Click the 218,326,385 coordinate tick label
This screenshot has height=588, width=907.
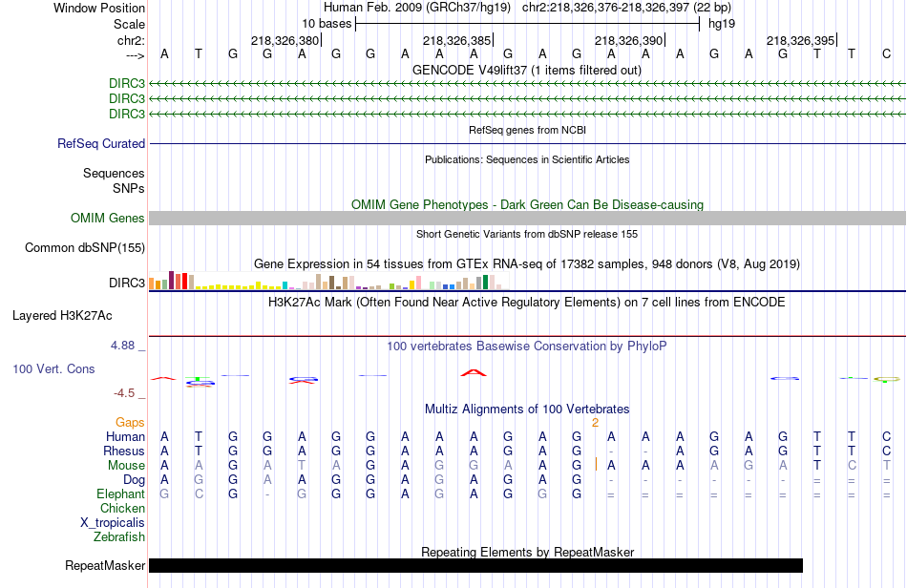(457, 40)
